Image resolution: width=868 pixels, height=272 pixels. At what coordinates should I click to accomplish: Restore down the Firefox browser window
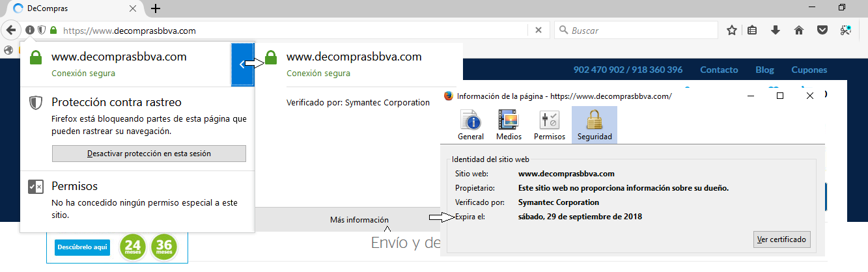pos(842,8)
